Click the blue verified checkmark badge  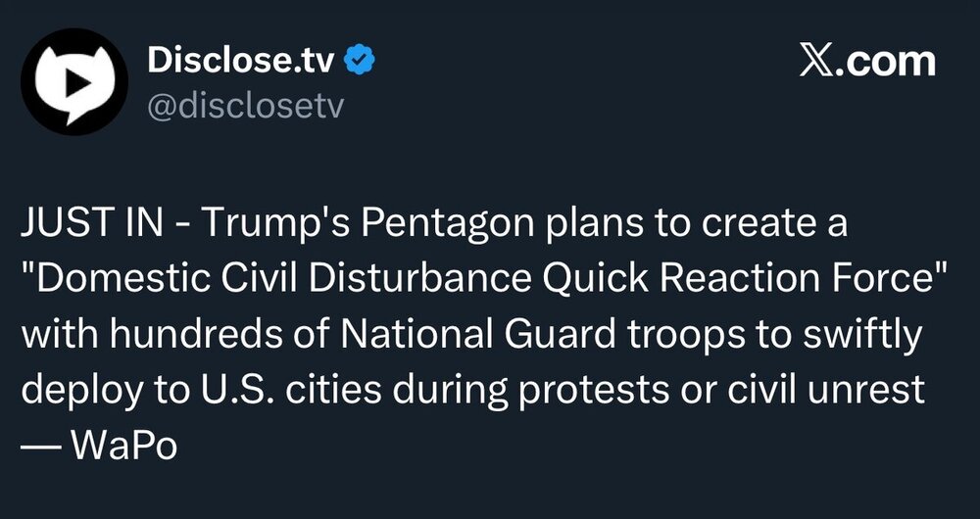pos(360,61)
